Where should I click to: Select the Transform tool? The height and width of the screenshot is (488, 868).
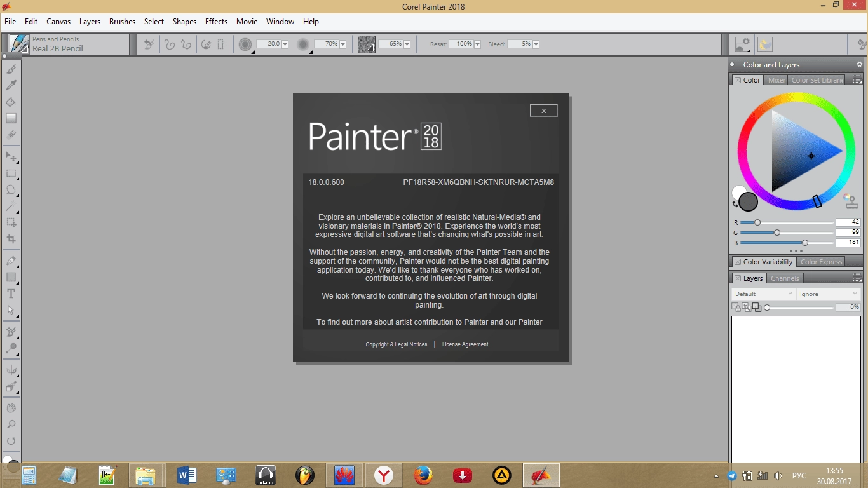click(x=11, y=222)
